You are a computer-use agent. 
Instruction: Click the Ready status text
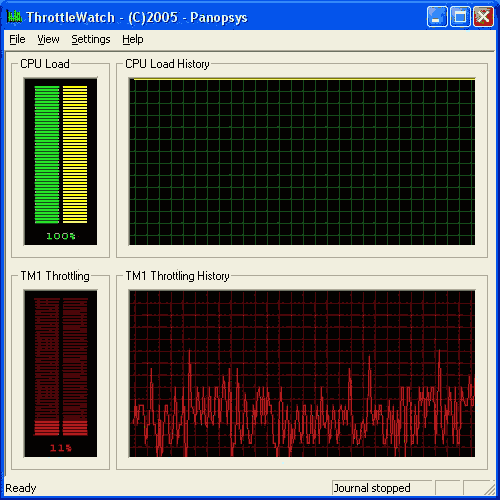point(21,488)
